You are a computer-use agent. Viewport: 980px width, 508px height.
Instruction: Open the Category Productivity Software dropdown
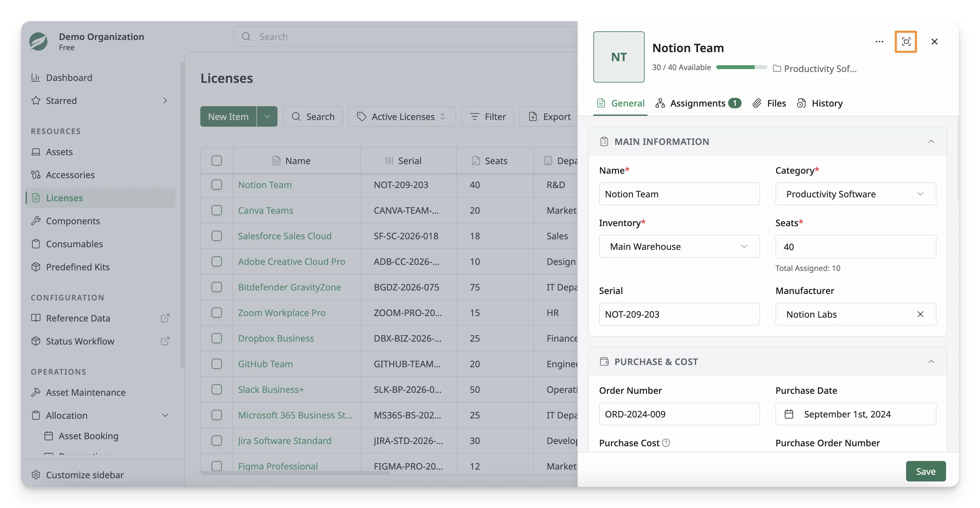tap(855, 194)
